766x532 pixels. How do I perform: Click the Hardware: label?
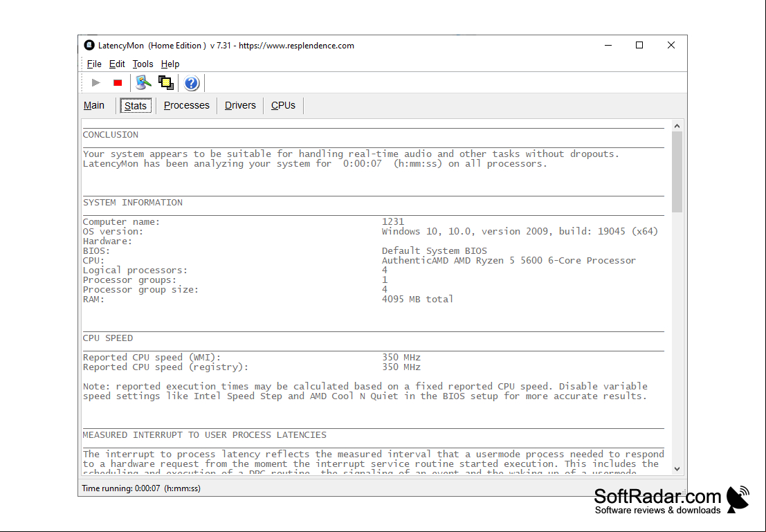(107, 241)
